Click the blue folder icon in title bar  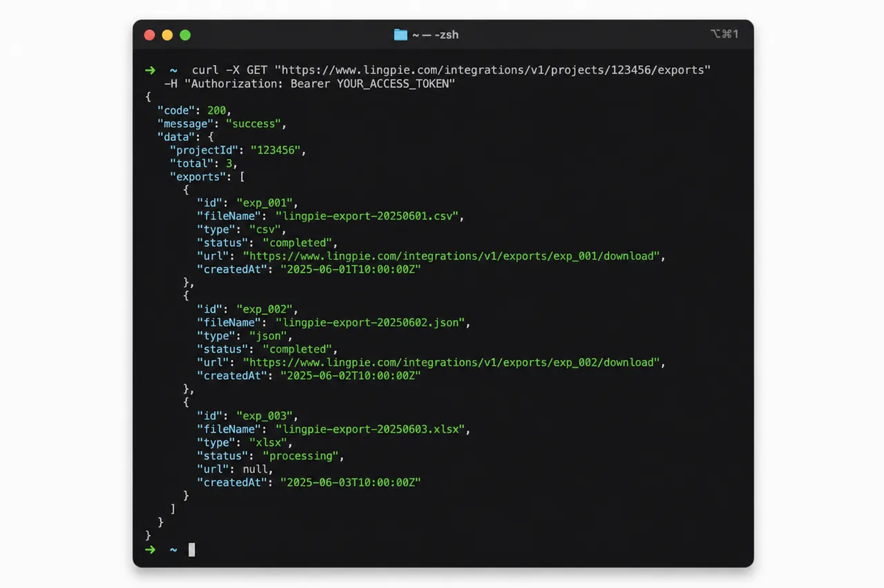(x=401, y=35)
